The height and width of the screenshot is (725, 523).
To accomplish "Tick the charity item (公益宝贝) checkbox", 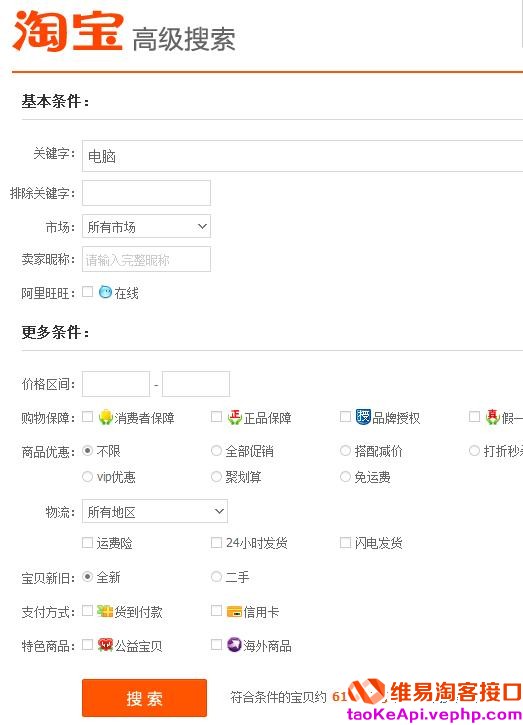I will pos(87,645).
